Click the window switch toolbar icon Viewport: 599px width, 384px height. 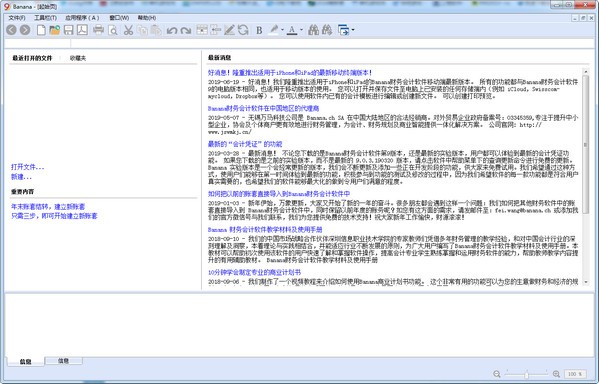pyautogui.click(x=343, y=30)
